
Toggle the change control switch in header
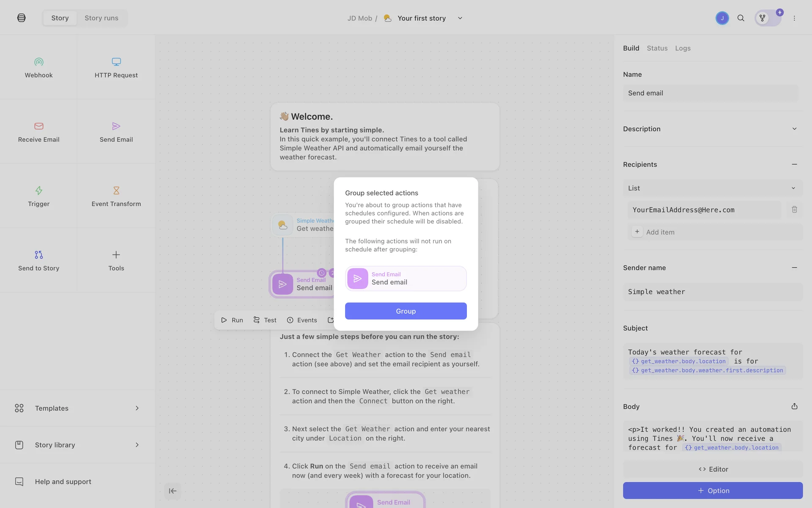(x=768, y=18)
